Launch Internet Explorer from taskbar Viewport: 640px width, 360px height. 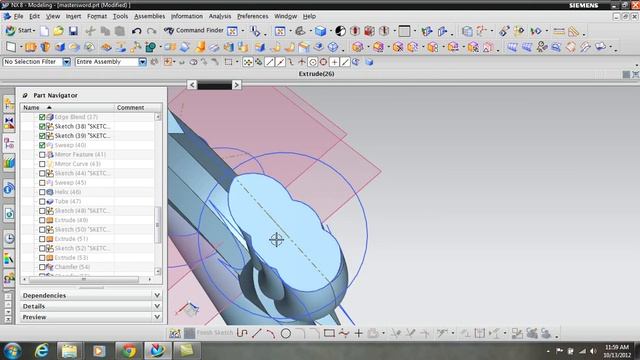42,351
